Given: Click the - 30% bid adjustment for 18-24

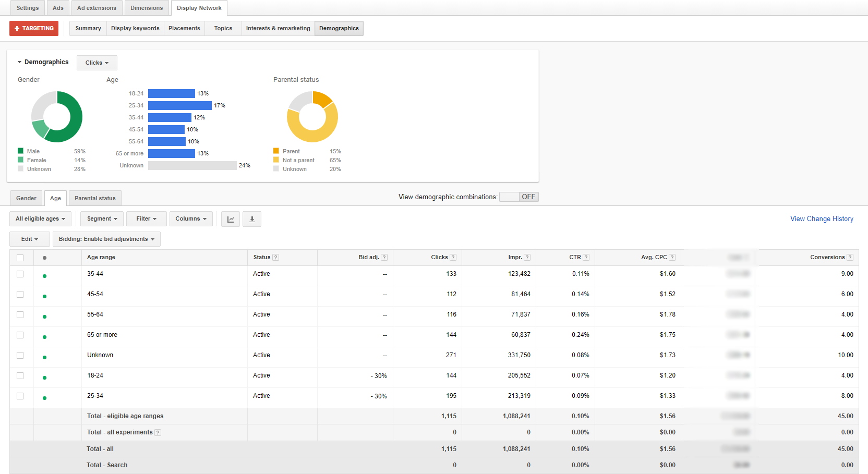Looking at the screenshot, I should [379, 376].
